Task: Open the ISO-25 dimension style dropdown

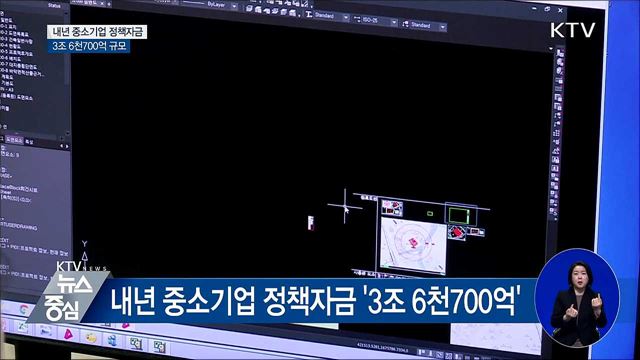Action: [x=379, y=20]
